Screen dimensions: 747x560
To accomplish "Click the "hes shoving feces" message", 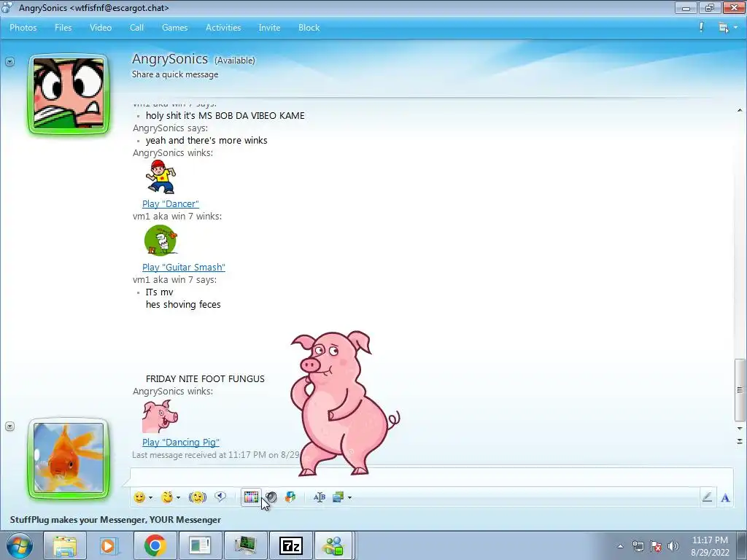I will 183,304.
